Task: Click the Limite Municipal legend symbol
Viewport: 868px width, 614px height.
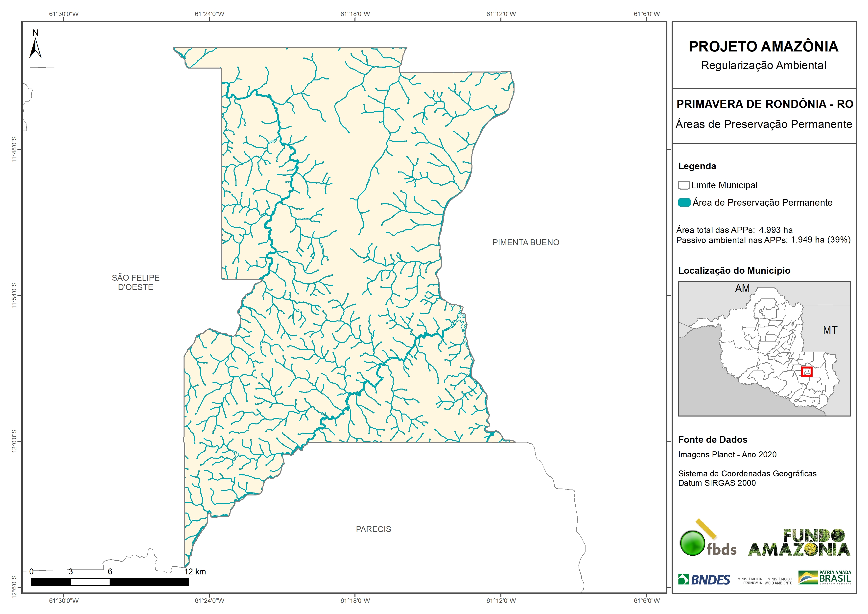Action: [x=683, y=185]
